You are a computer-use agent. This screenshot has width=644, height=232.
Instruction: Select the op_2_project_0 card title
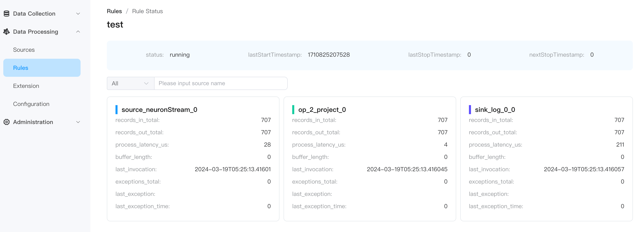[322, 110]
